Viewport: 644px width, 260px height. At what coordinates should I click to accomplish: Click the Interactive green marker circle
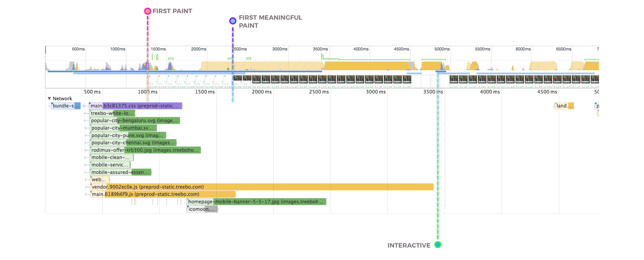[x=438, y=245]
